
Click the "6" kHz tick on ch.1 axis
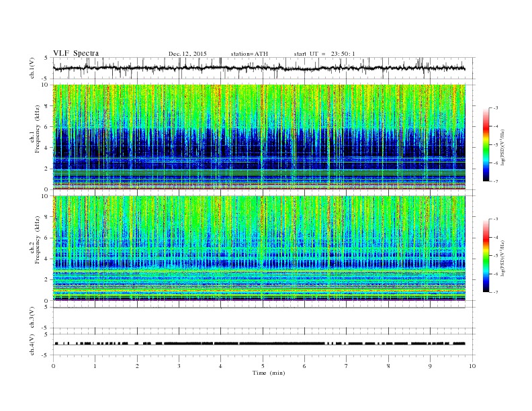(47, 127)
